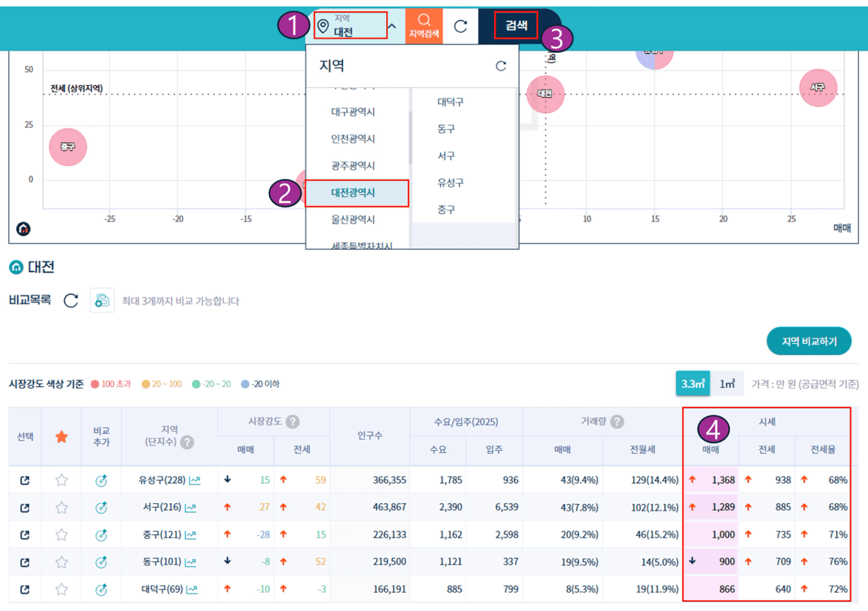Select 대전광역시 in the region list
This screenshot has height=611, width=868.
(x=356, y=193)
